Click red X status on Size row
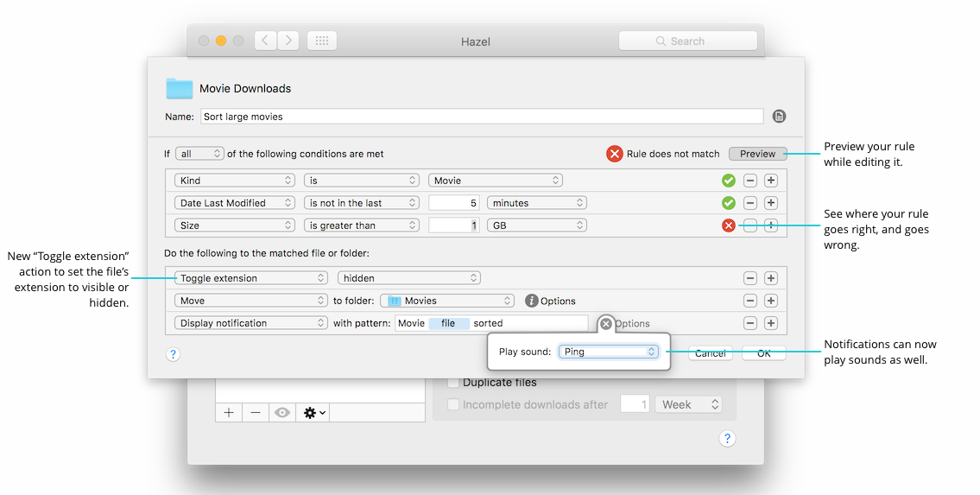 tap(728, 225)
